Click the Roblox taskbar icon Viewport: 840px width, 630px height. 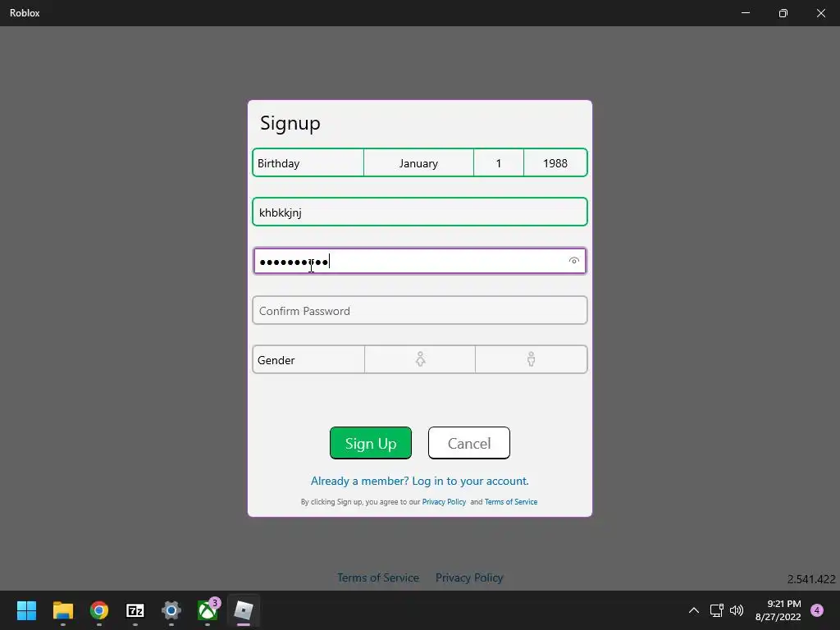point(244,610)
